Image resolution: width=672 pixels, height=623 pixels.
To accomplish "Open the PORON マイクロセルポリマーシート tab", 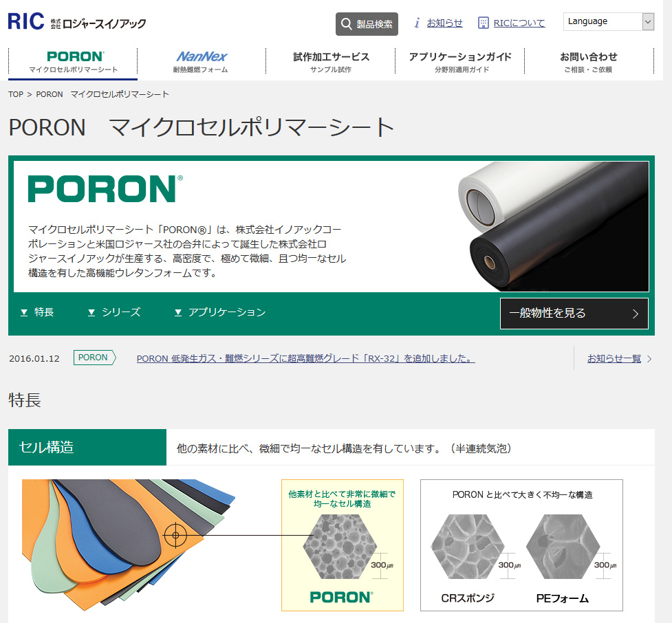I will tap(74, 62).
